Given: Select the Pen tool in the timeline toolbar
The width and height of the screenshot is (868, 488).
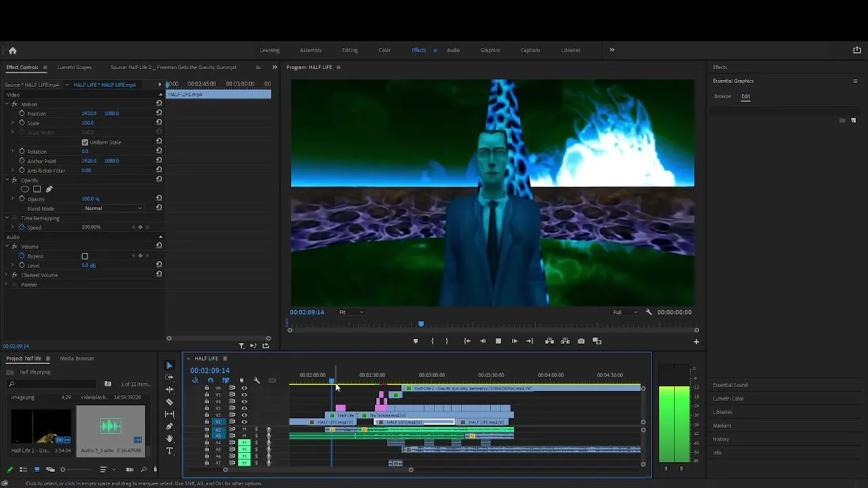Looking at the screenshot, I should click(170, 426).
